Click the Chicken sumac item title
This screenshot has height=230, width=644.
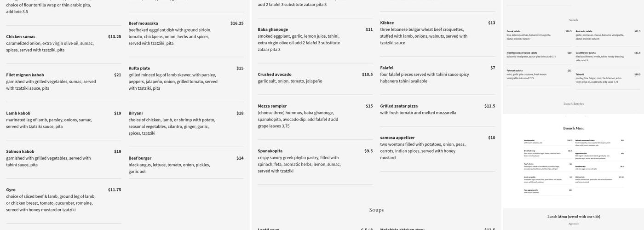[21, 37]
